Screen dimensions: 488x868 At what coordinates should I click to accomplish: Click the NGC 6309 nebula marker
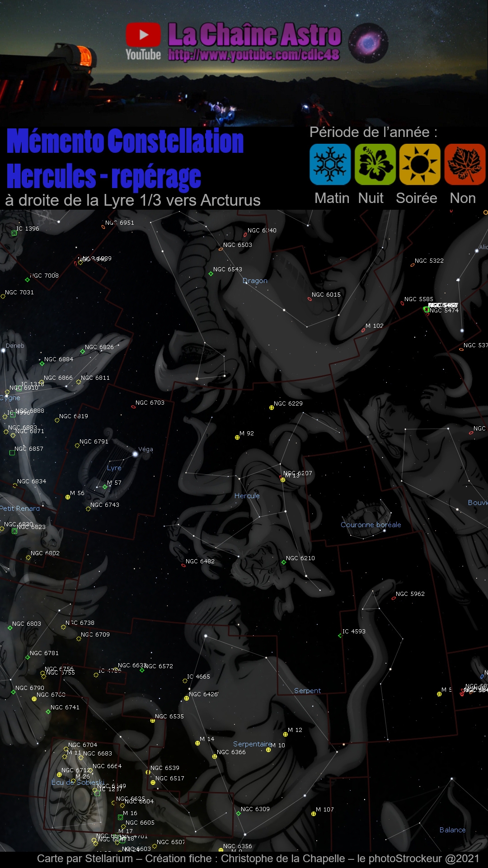click(x=239, y=813)
